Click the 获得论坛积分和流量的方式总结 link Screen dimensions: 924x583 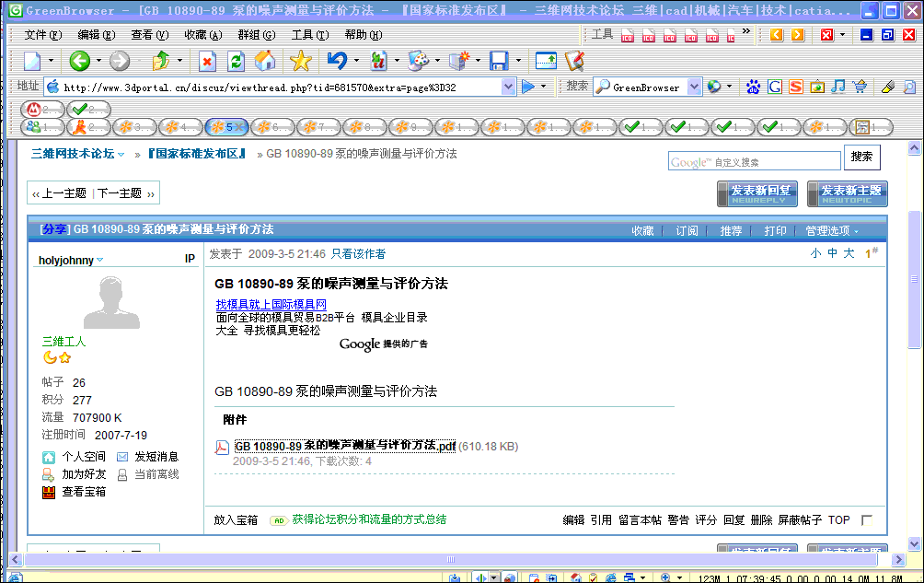pos(369,519)
